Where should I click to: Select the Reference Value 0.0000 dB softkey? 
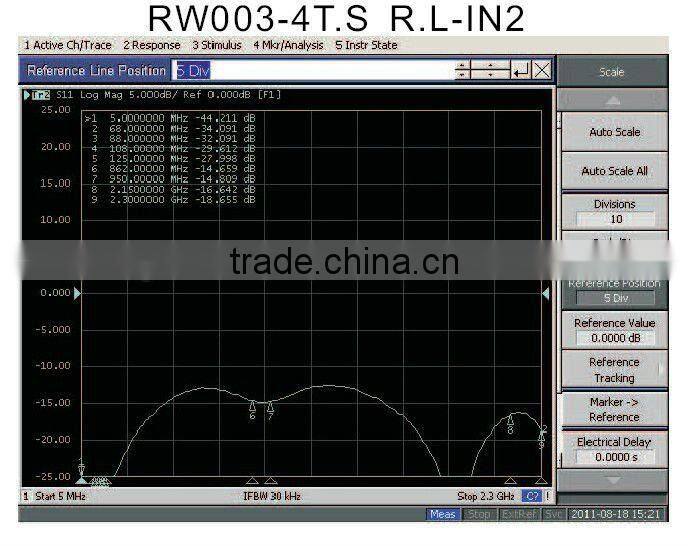pos(614,330)
